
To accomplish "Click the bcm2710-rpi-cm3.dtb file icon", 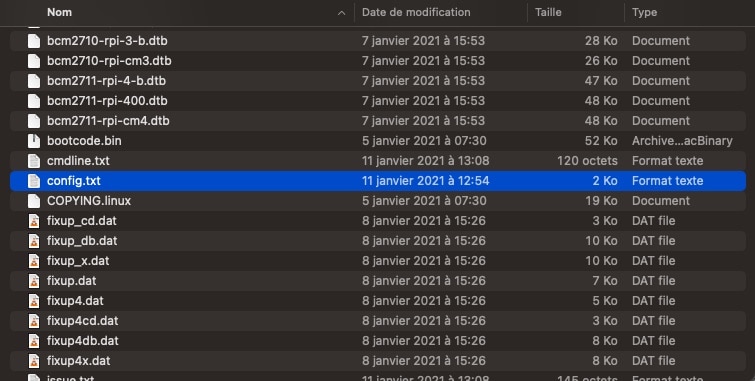I will coord(34,61).
